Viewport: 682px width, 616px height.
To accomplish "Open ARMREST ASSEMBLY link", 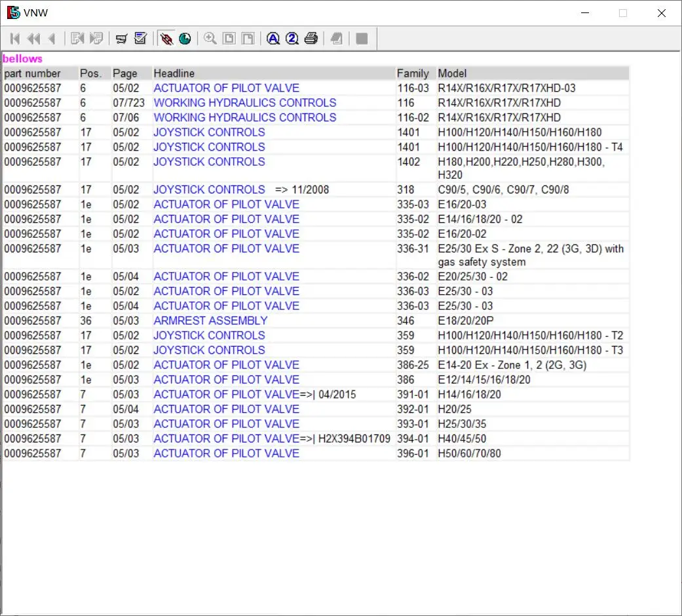I will 210,320.
